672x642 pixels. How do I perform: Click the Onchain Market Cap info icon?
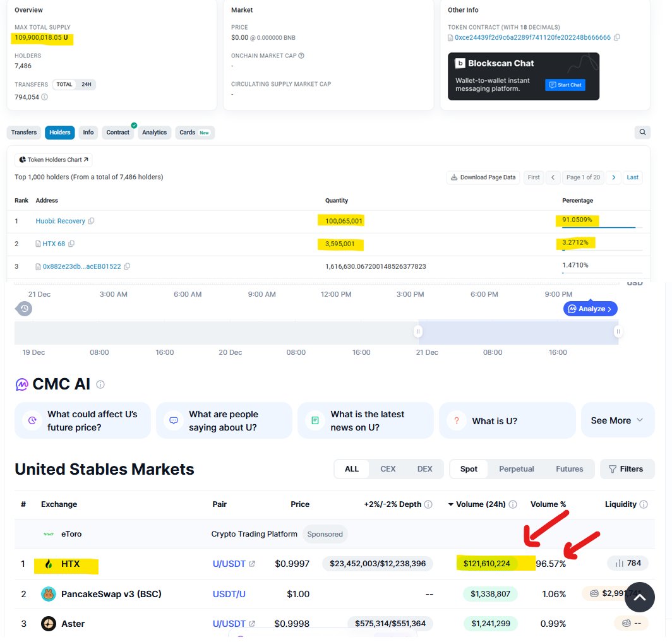[301, 56]
